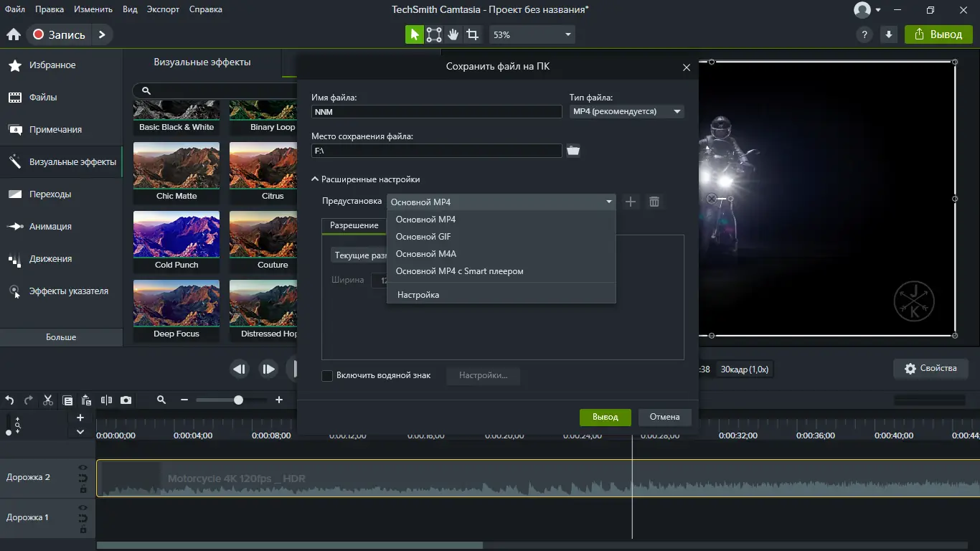Click the scissors cut icon above the timeline
This screenshot has width=980, height=551.
(48, 400)
